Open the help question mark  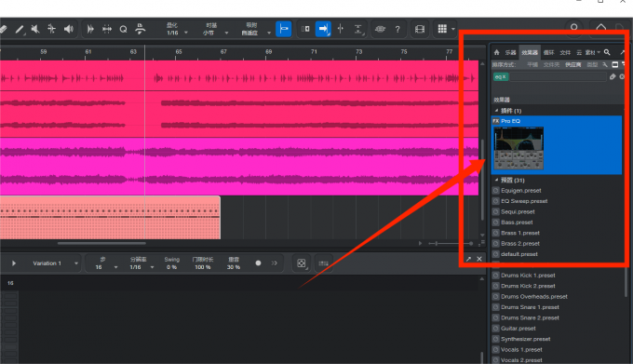pyautogui.click(x=397, y=29)
